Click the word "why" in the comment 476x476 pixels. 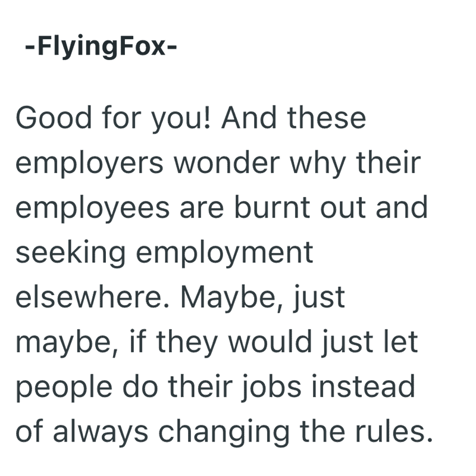click(x=318, y=164)
